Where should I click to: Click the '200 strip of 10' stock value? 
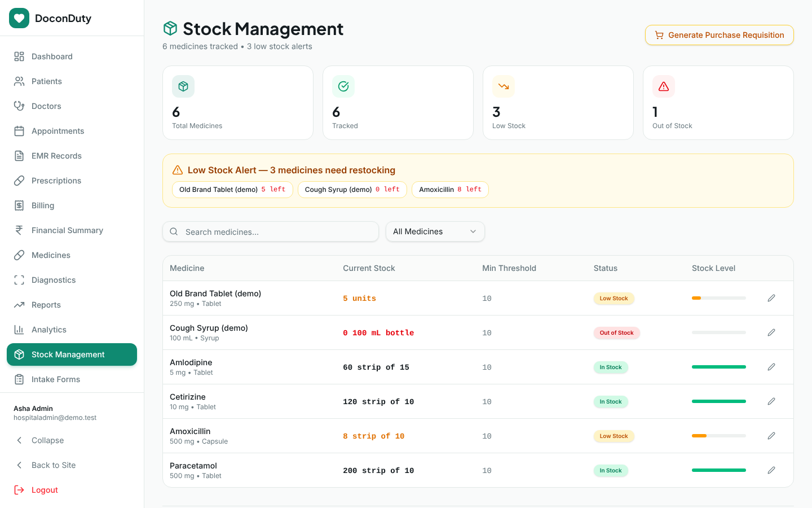[x=378, y=471]
